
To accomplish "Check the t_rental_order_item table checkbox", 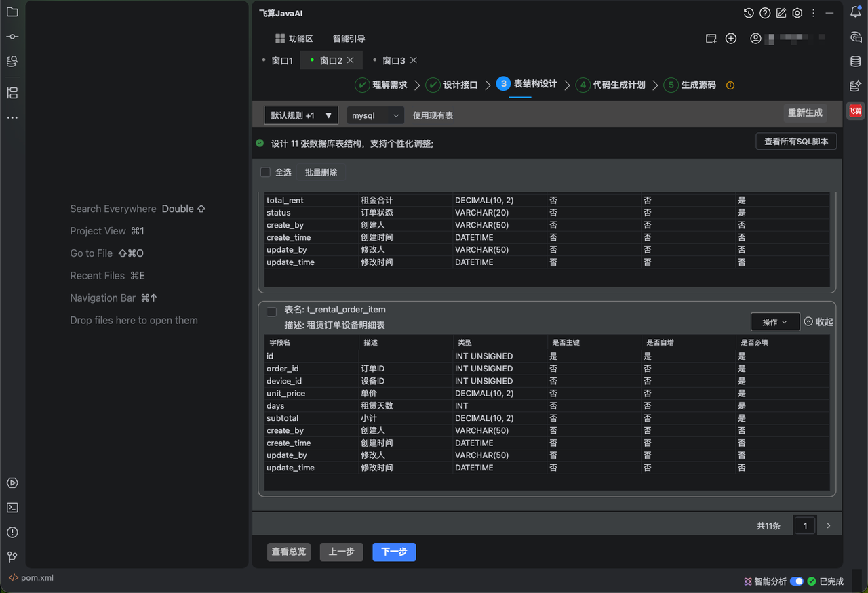I will [x=271, y=312].
